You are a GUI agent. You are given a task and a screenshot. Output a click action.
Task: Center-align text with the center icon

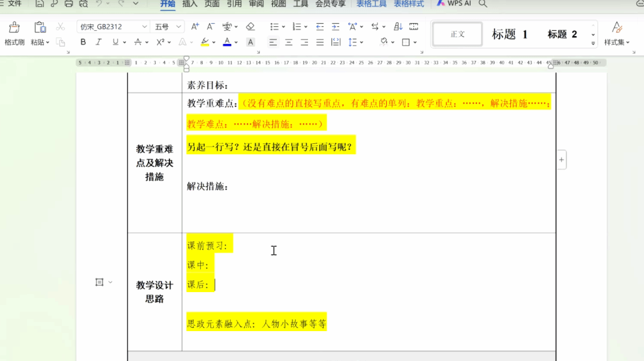pyautogui.click(x=288, y=42)
